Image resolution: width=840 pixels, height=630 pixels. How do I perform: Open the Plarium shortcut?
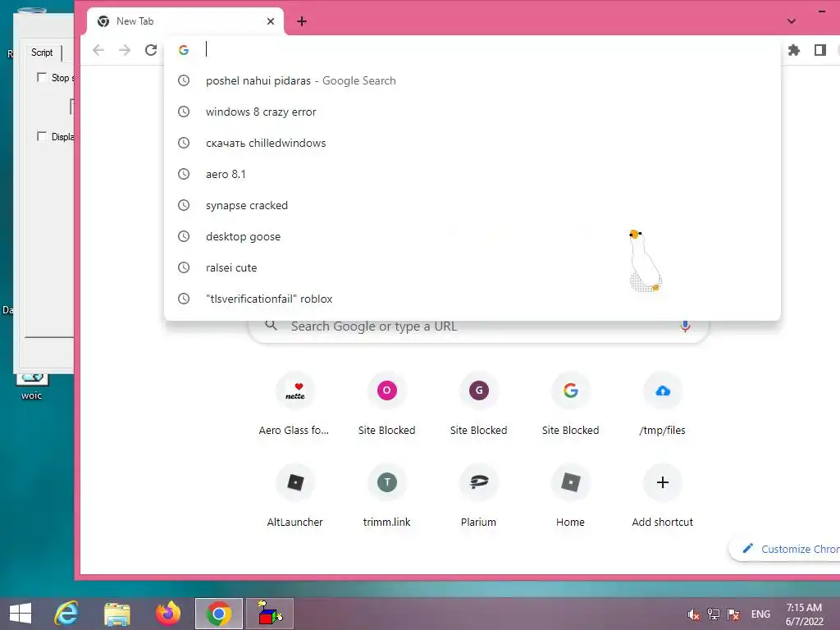(479, 496)
